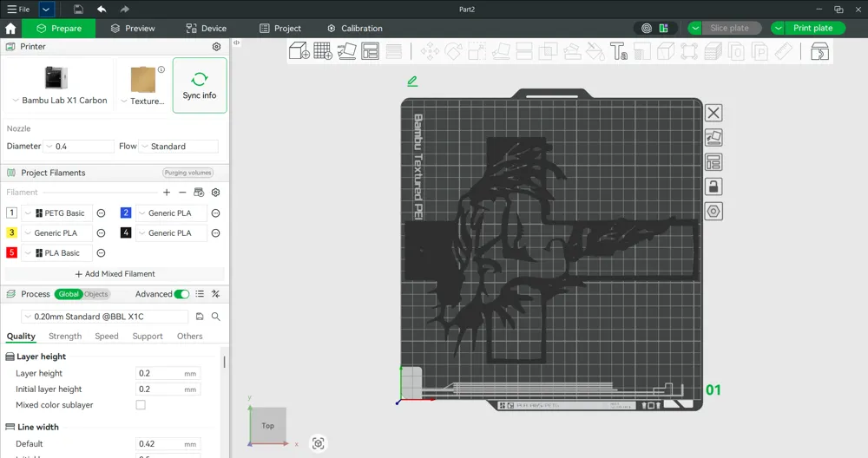Open the Assembly view icon
The height and width of the screenshot is (458, 868).
[x=819, y=51]
